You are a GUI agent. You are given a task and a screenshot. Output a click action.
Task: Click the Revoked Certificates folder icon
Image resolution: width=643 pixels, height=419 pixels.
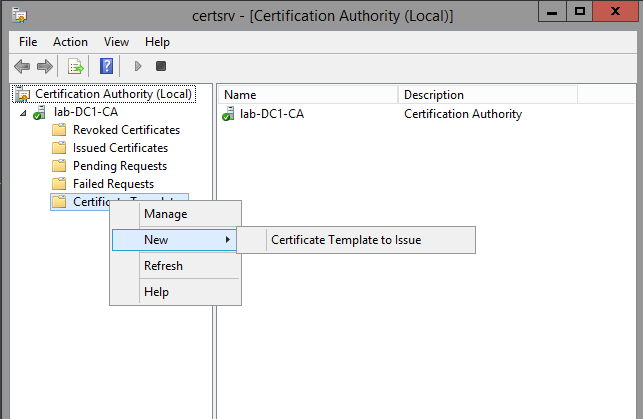tap(59, 130)
